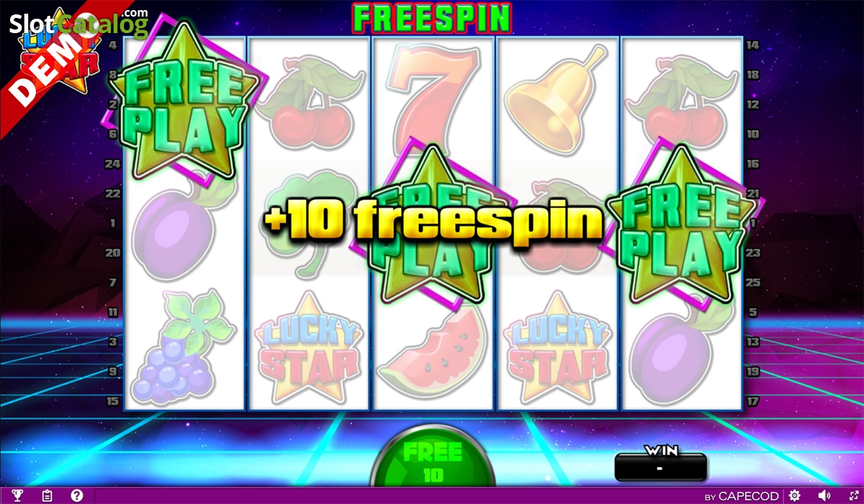The width and height of the screenshot is (864, 504).
Task: Click the BY CAPECOD provider label
Action: [741, 496]
